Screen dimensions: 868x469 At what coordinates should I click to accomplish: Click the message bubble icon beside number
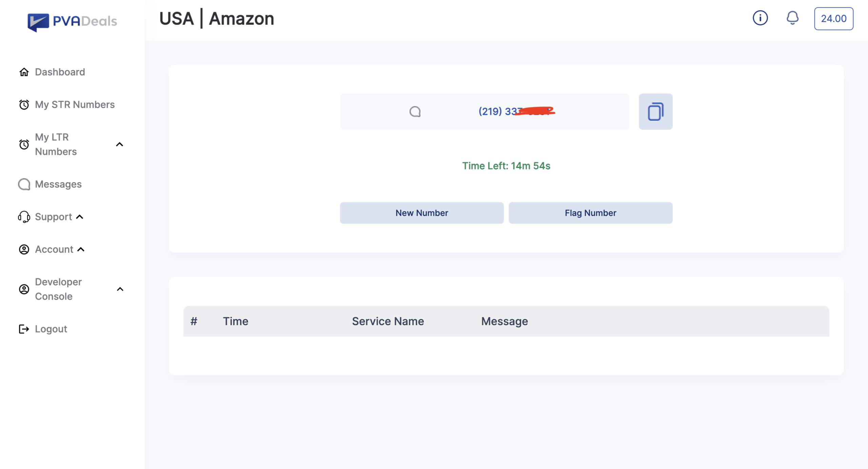coord(415,112)
